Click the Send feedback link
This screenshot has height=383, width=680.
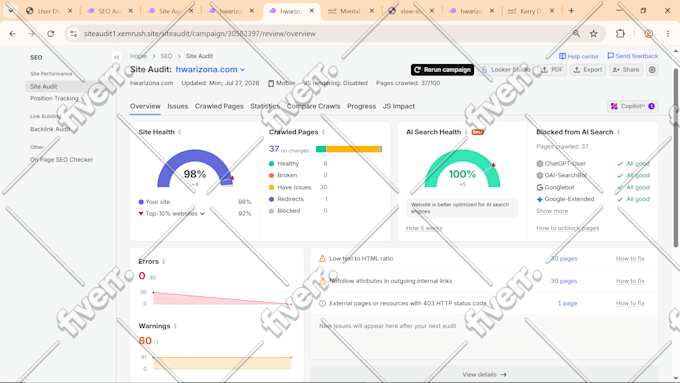(x=633, y=56)
